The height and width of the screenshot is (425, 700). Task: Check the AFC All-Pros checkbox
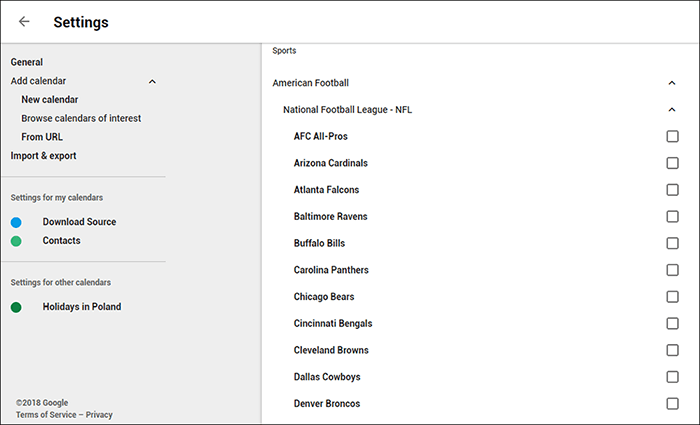(672, 136)
